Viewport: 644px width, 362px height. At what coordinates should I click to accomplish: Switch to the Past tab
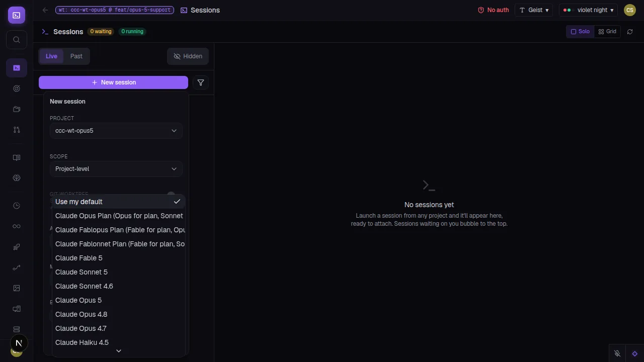(76, 56)
